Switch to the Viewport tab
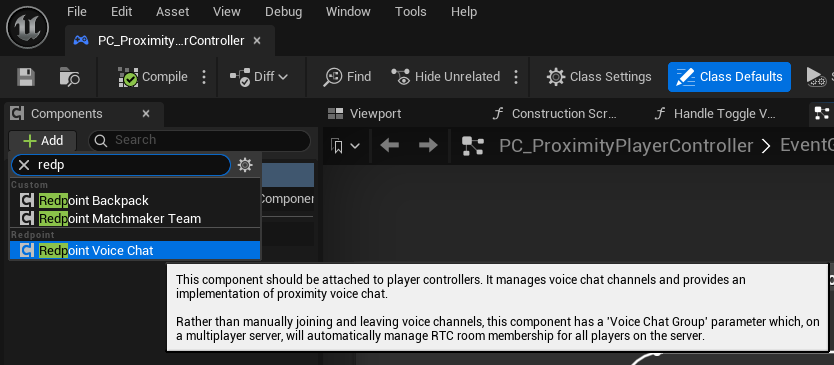834x365 pixels. (364, 113)
